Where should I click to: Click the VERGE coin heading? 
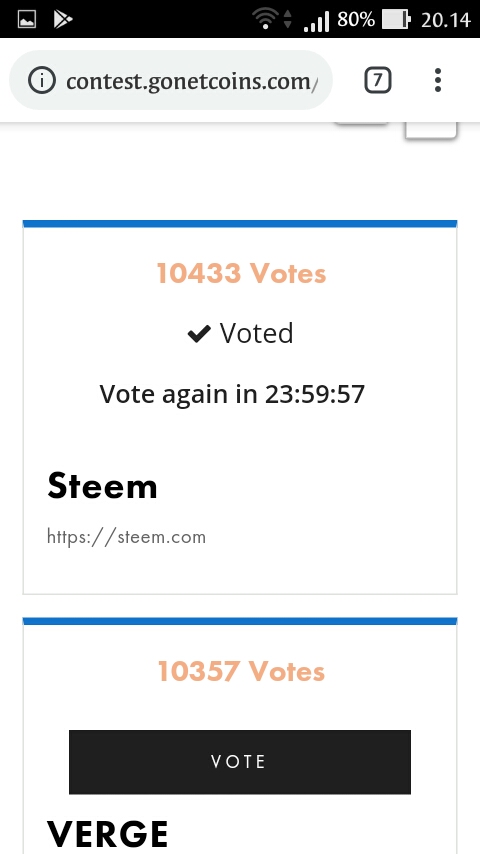(107, 834)
